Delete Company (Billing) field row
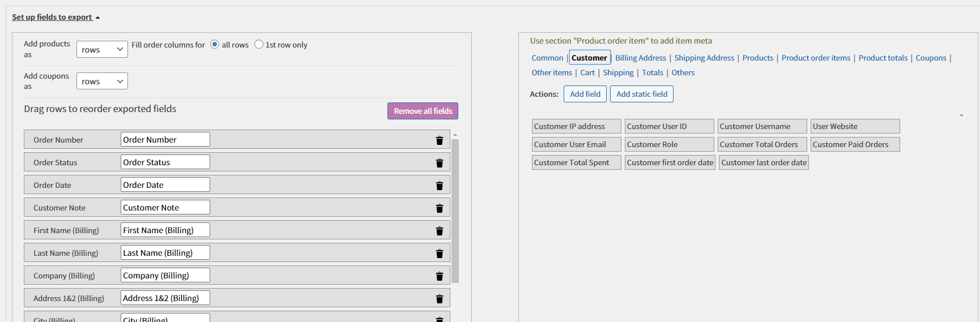 [439, 276]
